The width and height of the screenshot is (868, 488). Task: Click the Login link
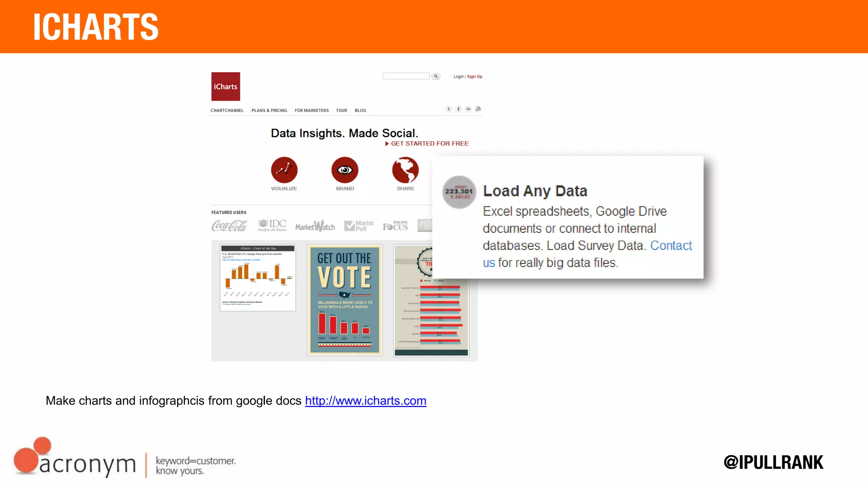458,77
